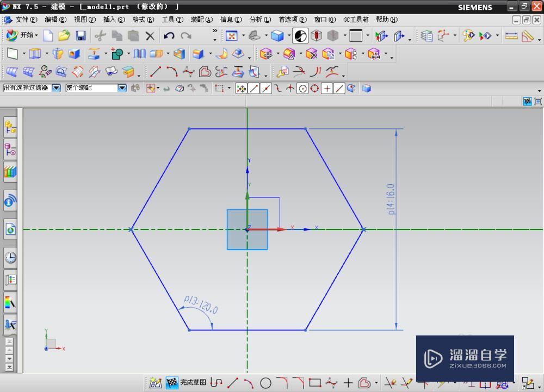
Task: Toggle the Arc Center snap option
Action: tap(302, 89)
